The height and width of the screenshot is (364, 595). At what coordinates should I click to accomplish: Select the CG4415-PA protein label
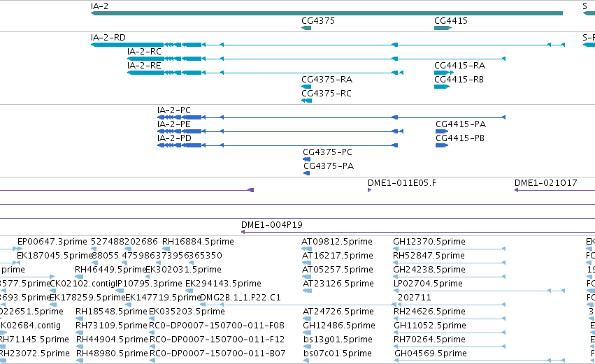[461, 124]
